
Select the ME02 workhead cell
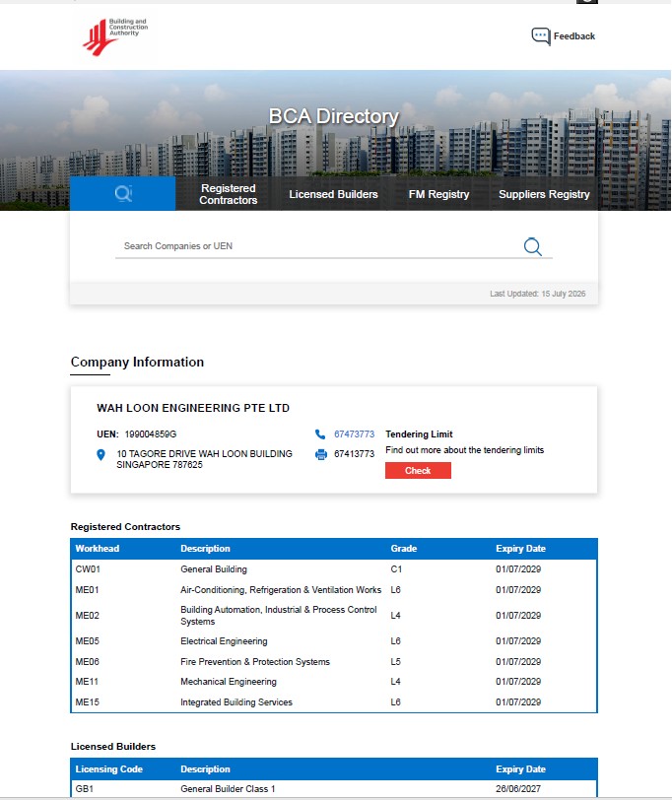(x=88, y=616)
